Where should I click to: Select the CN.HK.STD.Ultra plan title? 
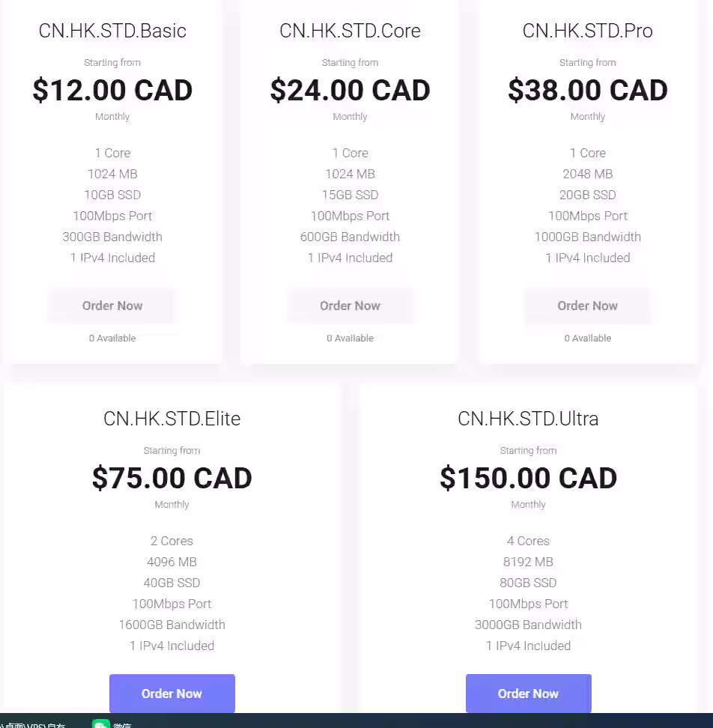528,419
